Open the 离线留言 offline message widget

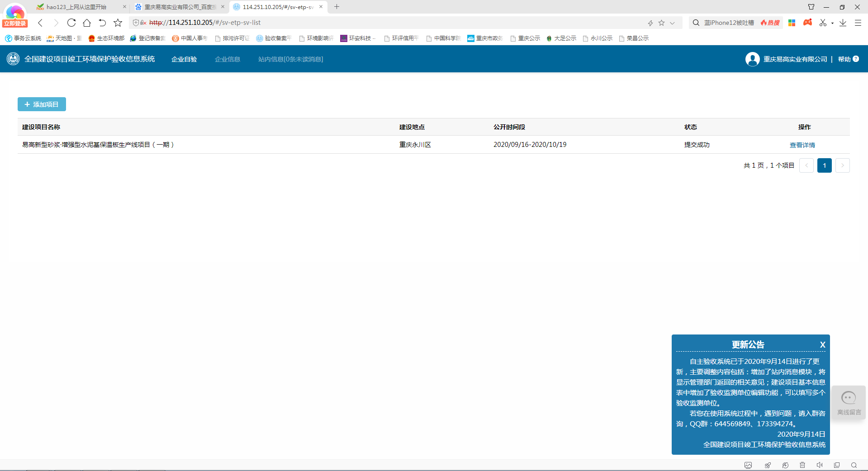tap(849, 403)
